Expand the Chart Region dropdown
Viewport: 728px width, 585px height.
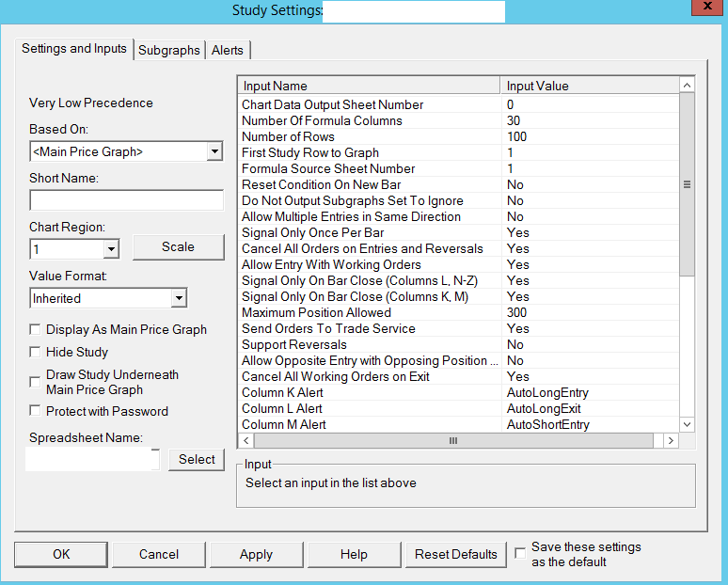coord(111,249)
